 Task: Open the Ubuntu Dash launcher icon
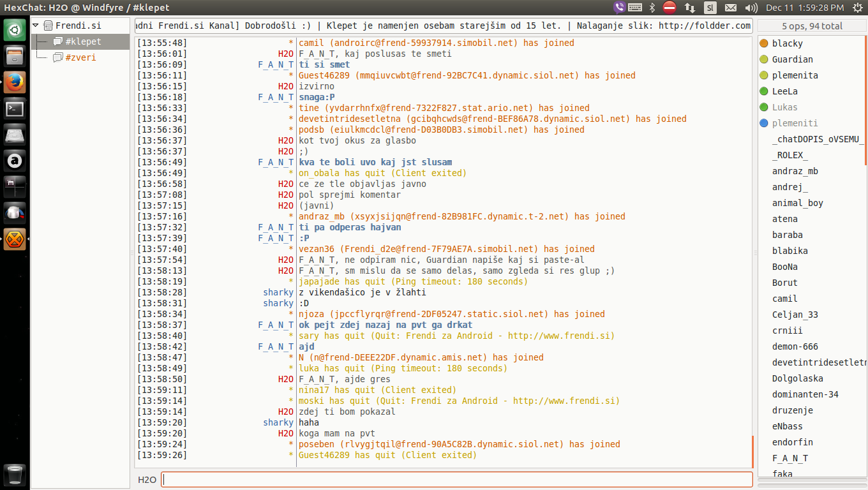pyautogui.click(x=15, y=30)
